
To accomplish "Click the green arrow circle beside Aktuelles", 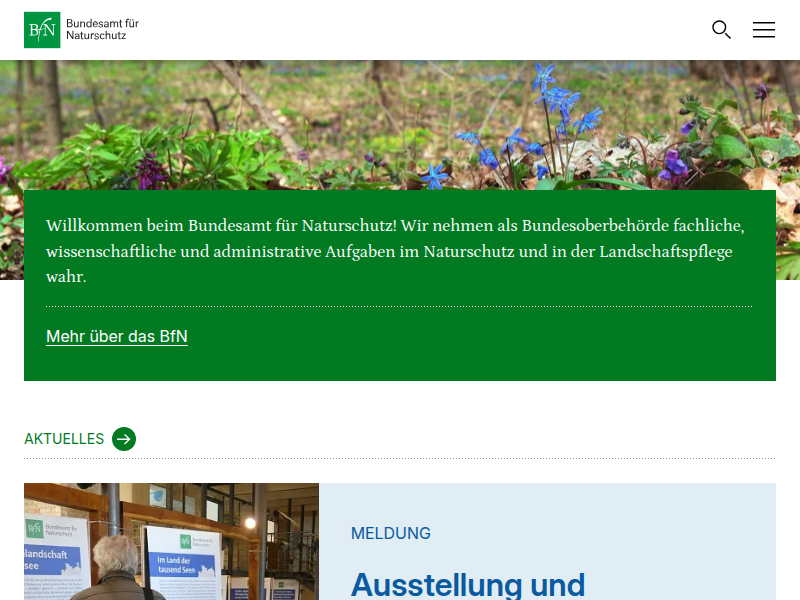I will coord(124,439).
